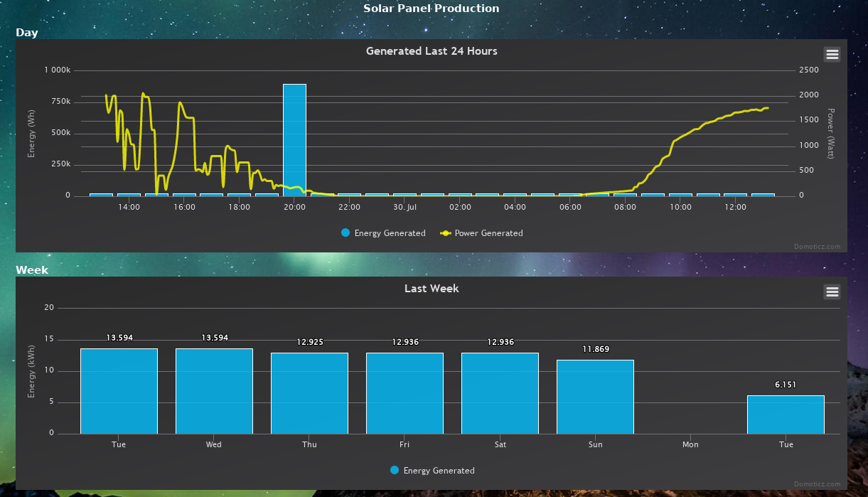Toggle Energy Generated series in Day chart
Screen dimensions: 868x497
[x=383, y=233]
